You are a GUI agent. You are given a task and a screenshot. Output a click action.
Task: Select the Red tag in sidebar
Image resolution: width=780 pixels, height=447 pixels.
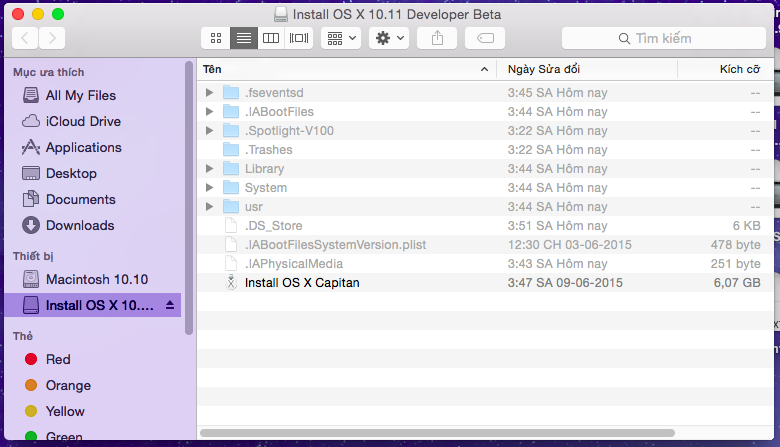[58, 359]
